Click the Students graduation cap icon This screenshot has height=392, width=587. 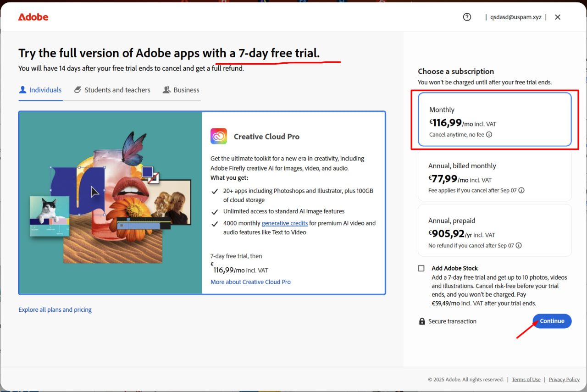[78, 90]
